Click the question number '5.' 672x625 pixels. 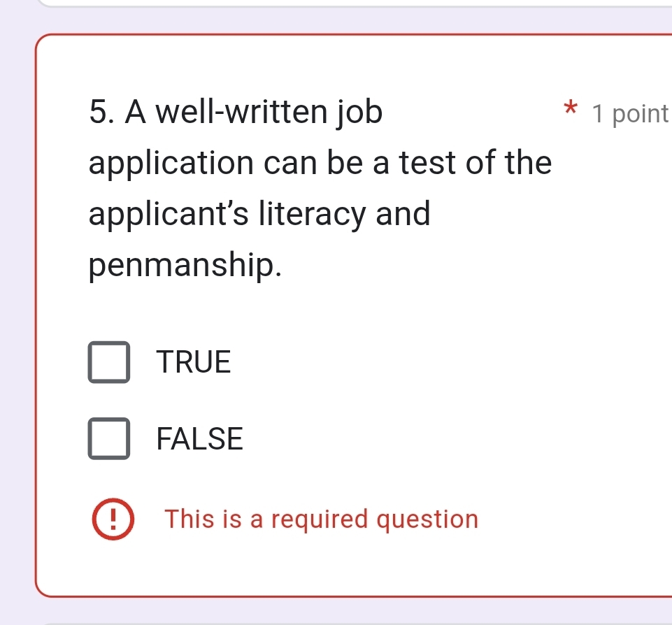pyautogui.click(x=100, y=112)
